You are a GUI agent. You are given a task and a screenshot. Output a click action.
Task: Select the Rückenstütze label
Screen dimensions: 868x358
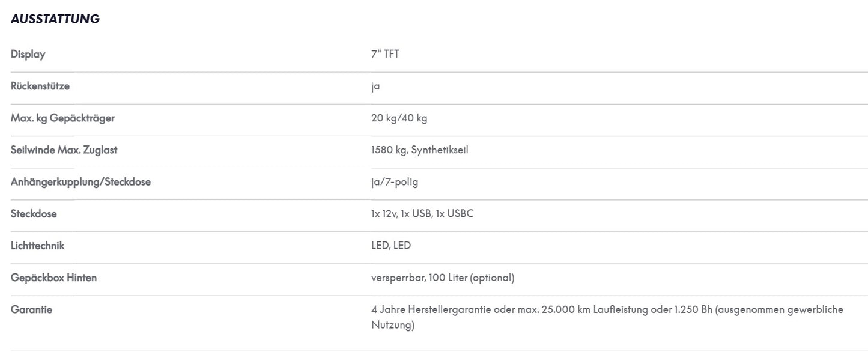click(x=40, y=86)
